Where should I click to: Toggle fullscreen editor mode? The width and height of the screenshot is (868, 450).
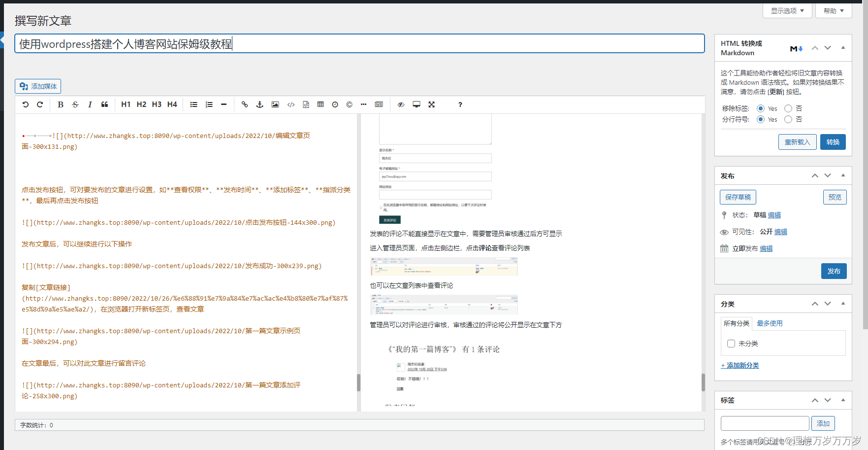pyautogui.click(x=431, y=104)
